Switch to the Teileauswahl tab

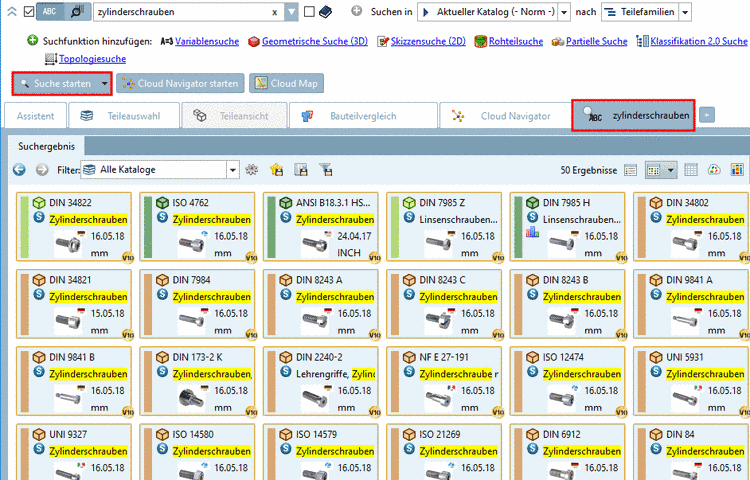point(124,116)
